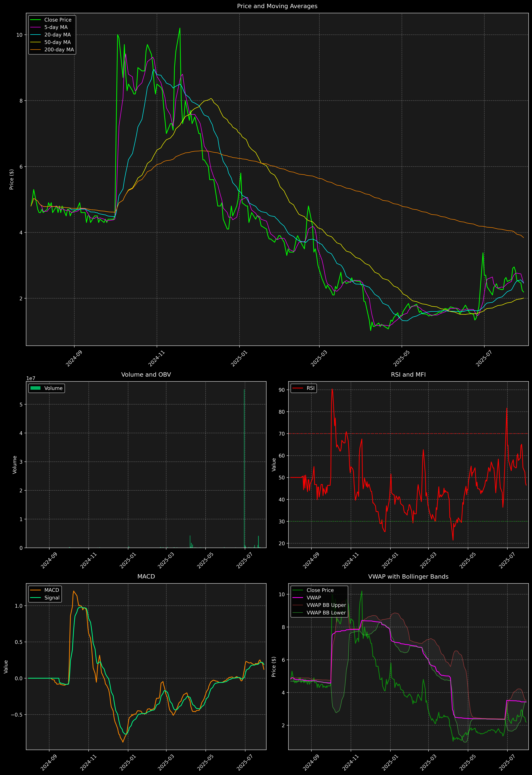Click the '3' y-axis tick on Volume chart

click(21, 462)
